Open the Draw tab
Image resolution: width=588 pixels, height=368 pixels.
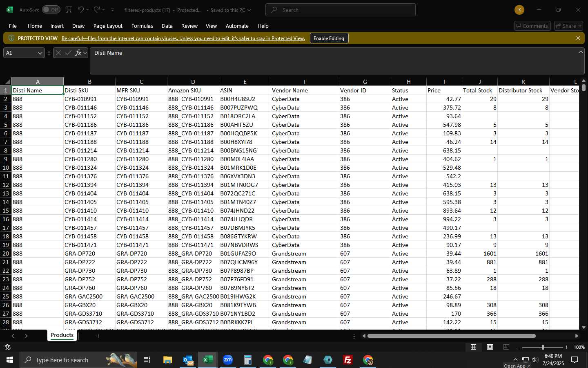coord(78,26)
